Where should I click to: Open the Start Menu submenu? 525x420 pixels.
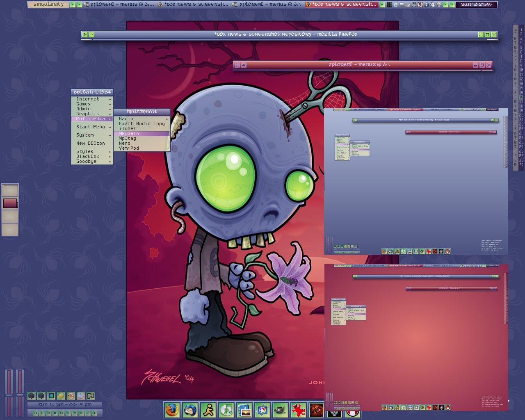pos(92,127)
